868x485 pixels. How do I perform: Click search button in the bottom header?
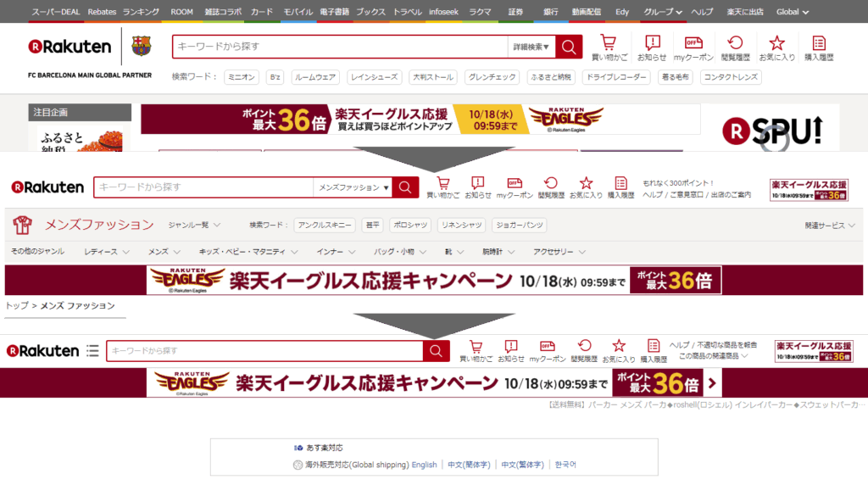436,351
